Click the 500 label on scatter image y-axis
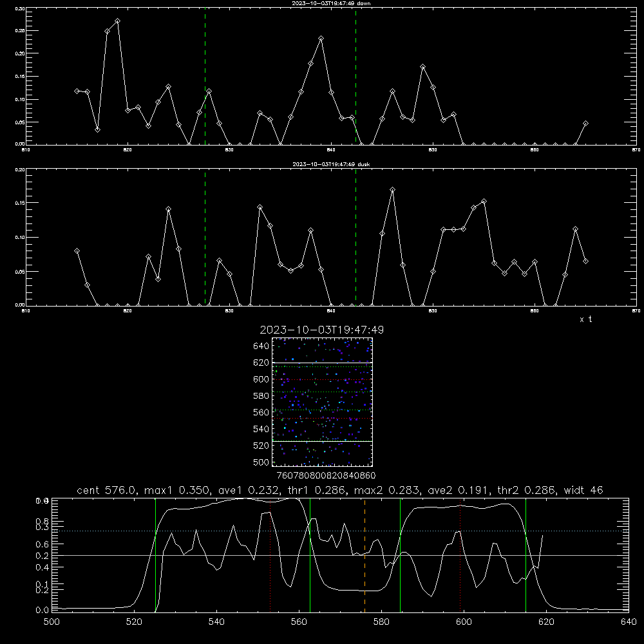 (x=261, y=462)
